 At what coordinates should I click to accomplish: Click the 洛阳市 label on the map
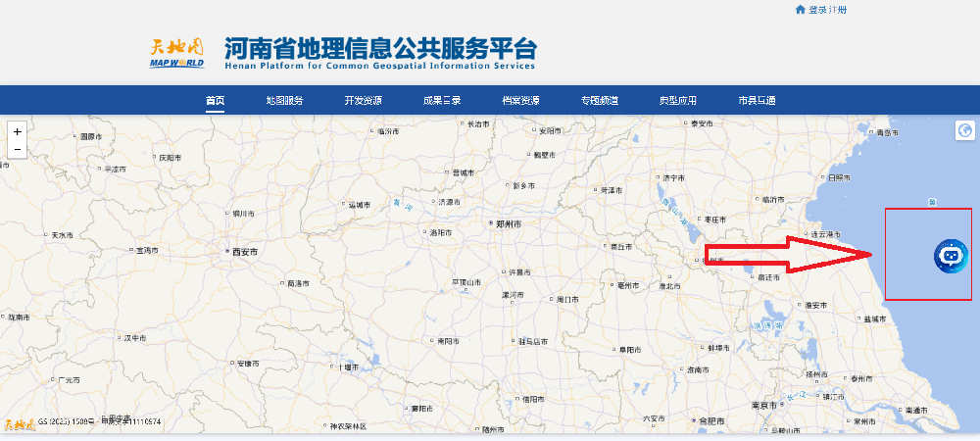tap(440, 232)
